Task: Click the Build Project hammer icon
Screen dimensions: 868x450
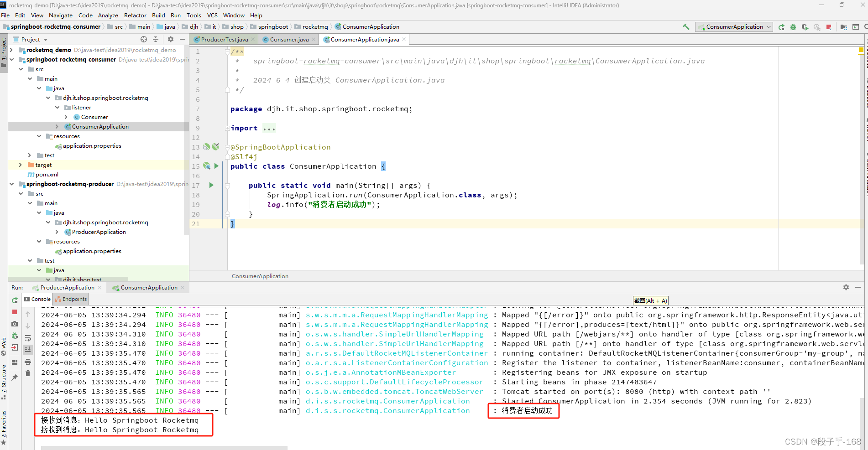Action: coord(686,27)
